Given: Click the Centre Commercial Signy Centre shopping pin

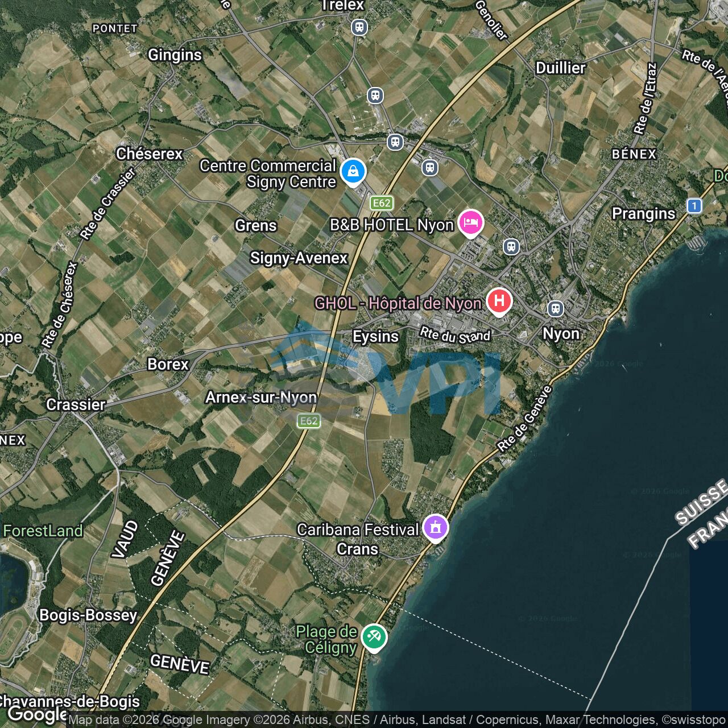Looking at the screenshot, I should (353, 172).
